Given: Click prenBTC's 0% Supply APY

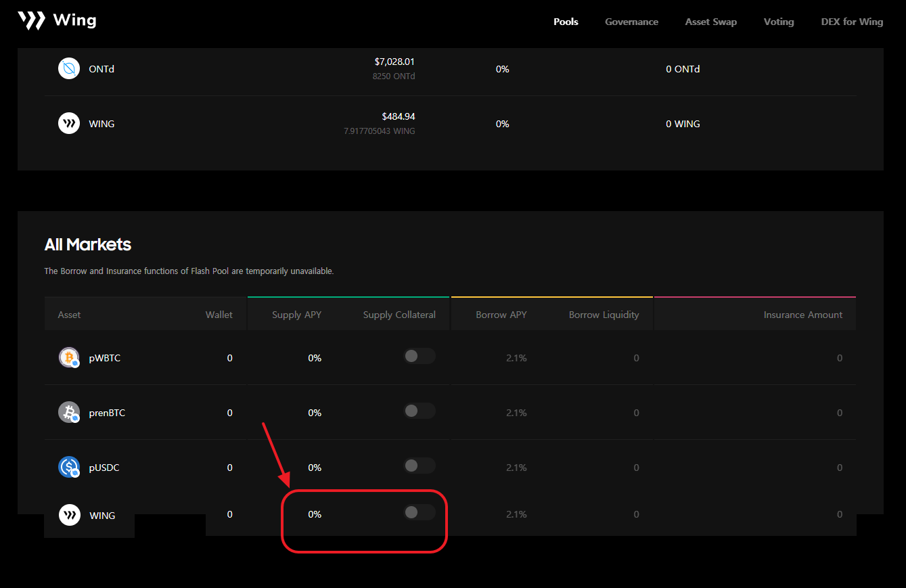Looking at the screenshot, I should (315, 413).
